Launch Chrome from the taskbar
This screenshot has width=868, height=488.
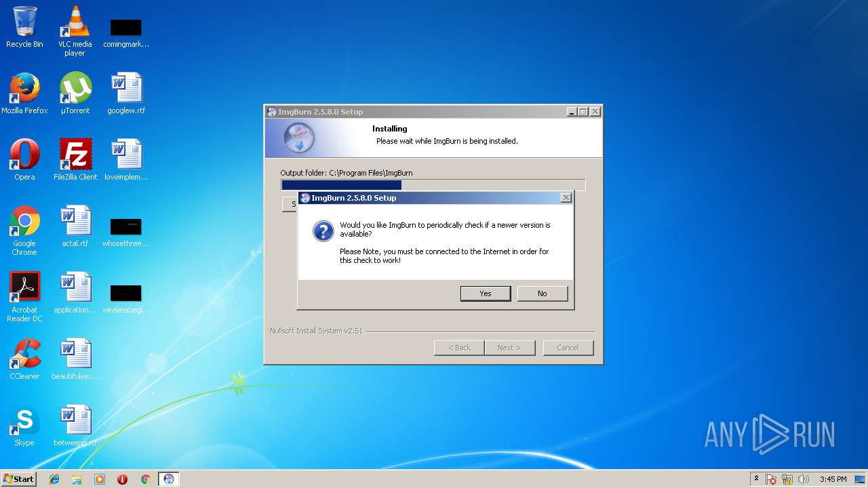(x=145, y=479)
